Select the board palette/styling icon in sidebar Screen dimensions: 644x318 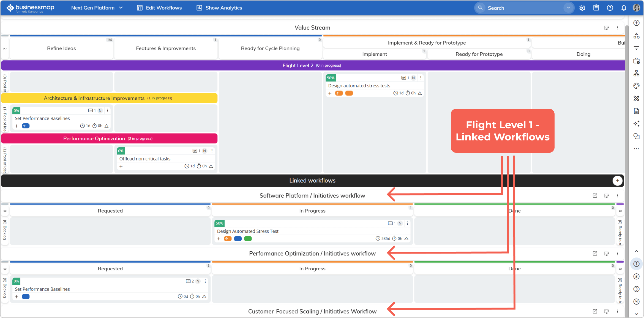tap(637, 86)
